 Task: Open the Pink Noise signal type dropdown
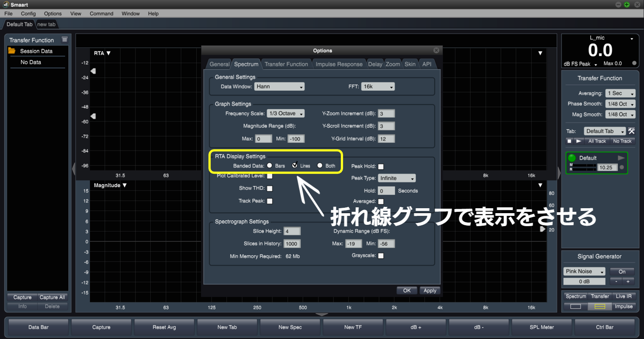(x=585, y=271)
